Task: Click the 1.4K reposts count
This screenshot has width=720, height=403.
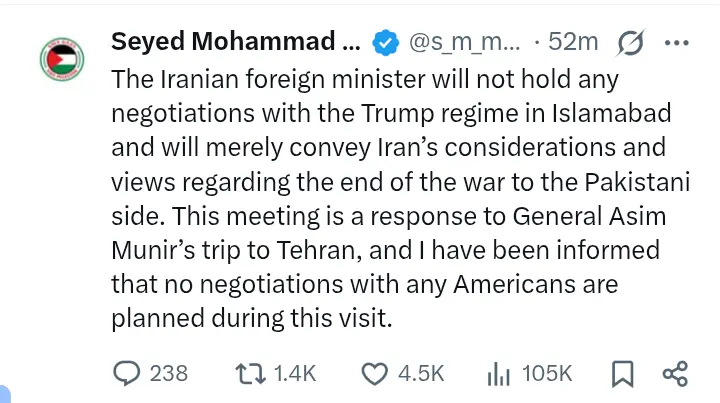Action: [294, 373]
